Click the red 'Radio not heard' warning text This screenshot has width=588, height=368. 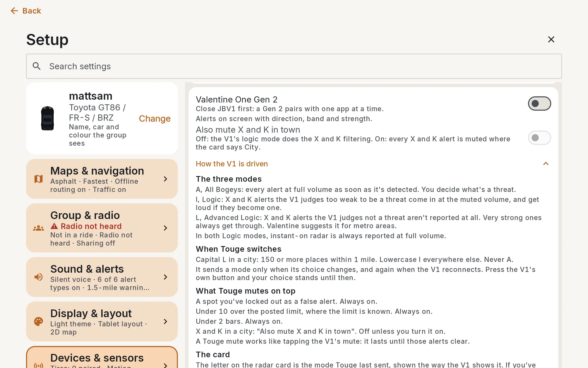pyautogui.click(x=91, y=226)
